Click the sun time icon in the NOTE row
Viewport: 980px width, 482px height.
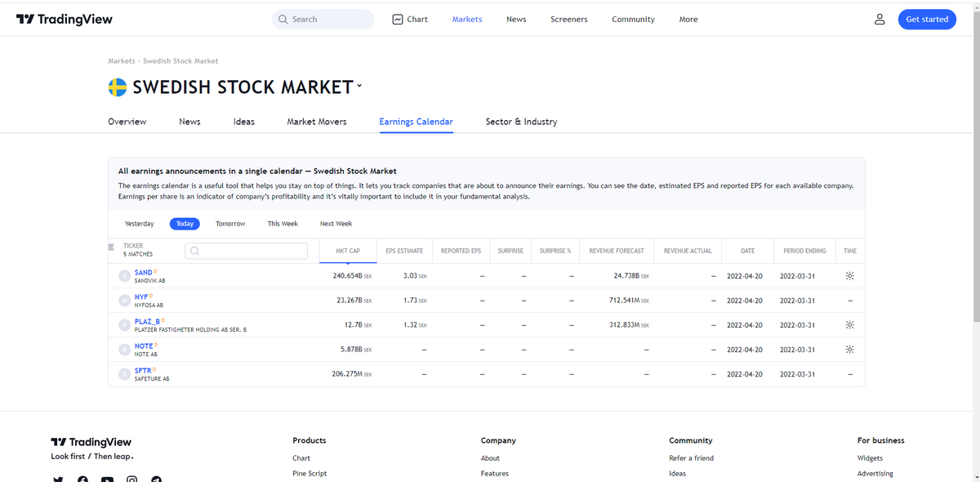coord(850,350)
